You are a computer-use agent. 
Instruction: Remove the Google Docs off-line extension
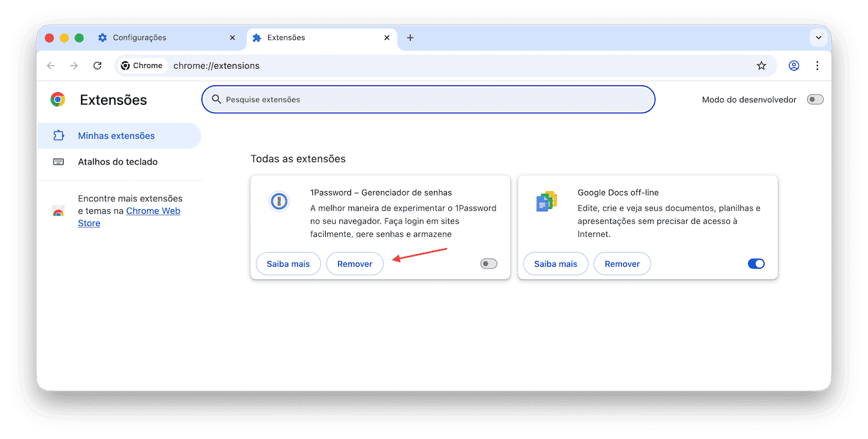(x=622, y=264)
